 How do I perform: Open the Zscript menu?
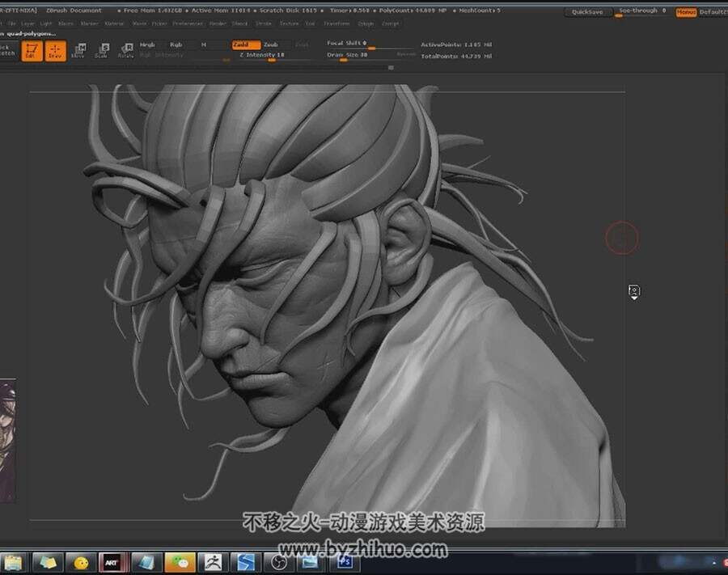390,23
